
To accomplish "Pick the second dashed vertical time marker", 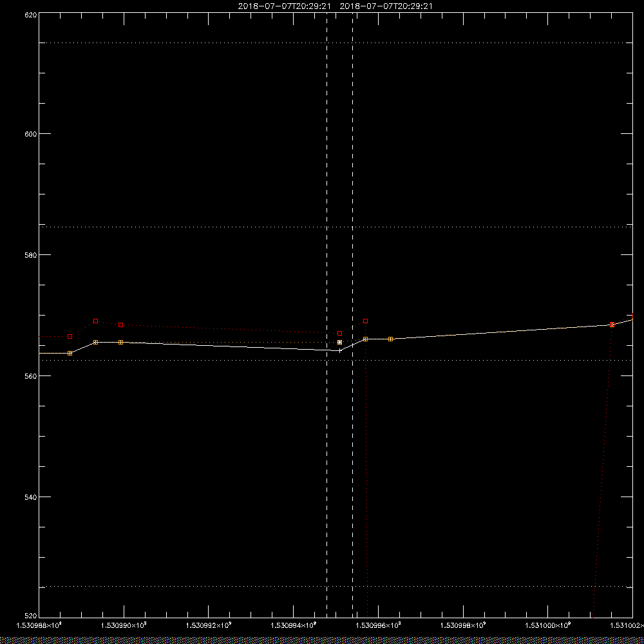I will [x=352, y=314].
